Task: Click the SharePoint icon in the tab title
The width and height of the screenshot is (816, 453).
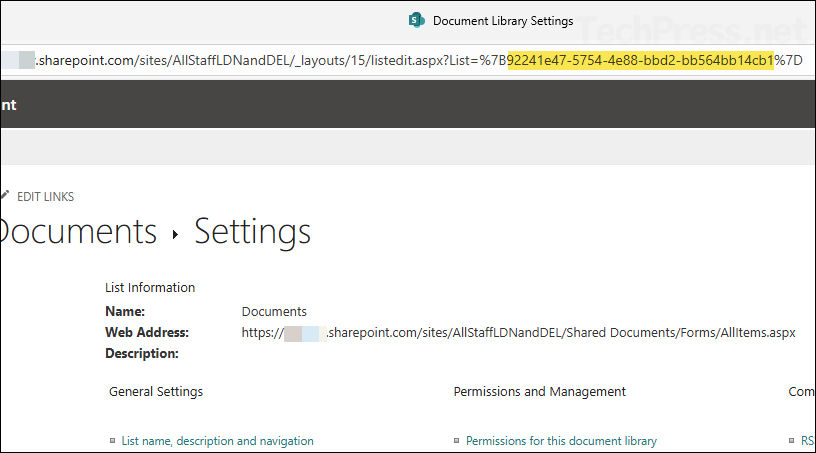Action: coord(416,20)
